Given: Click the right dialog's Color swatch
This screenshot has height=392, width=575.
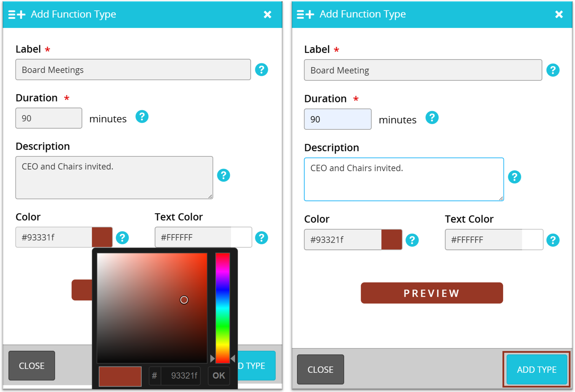Looking at the screenshot, I should pos(391,240).
